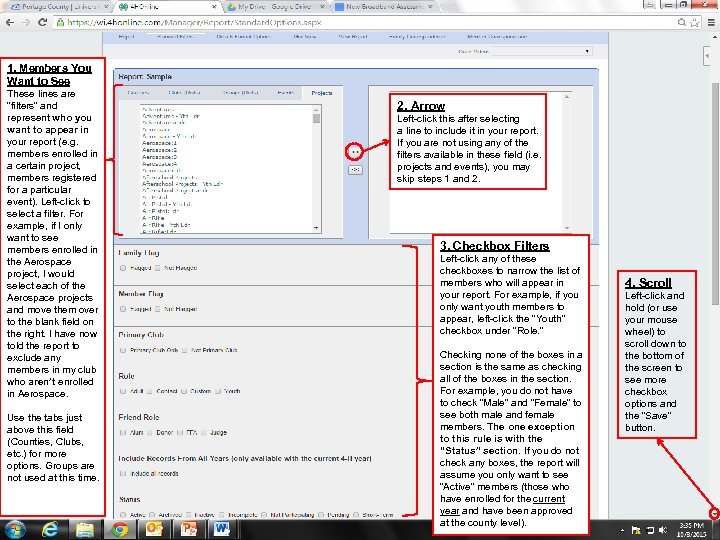This screenshot has width=720, height=540.
Task: Check Flagged under Family Flag
Action: click(x=123, y=268)
